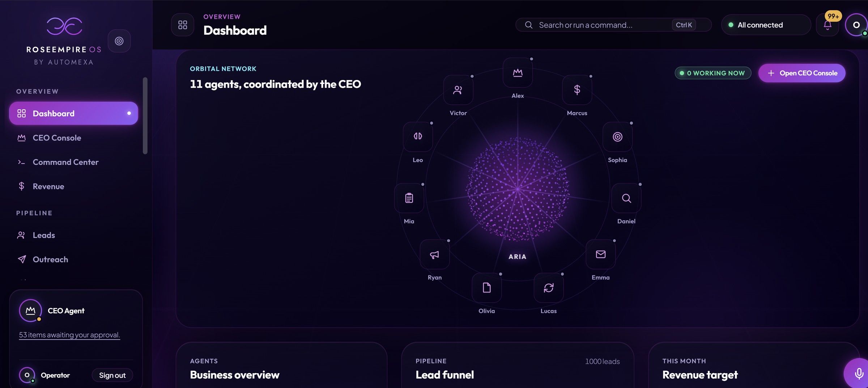Click the target icon beside the logo
Screen dimensions: 868x388
point(119,41)
